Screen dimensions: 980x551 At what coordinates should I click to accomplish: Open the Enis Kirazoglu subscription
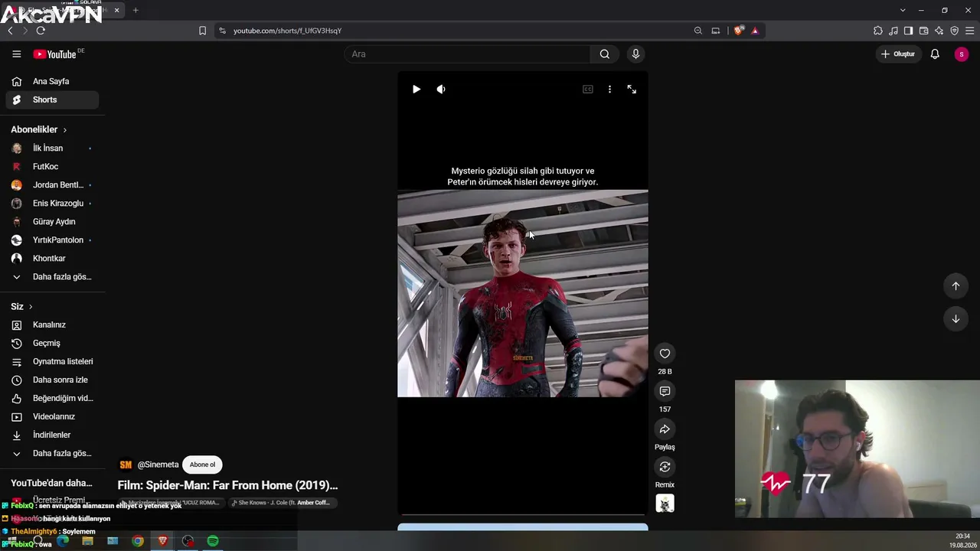[x=52, y=204]
